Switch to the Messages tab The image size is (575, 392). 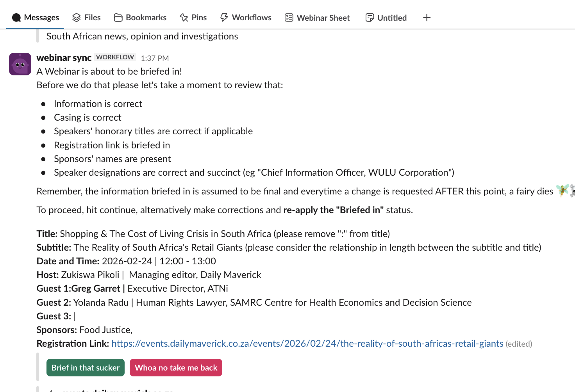(x=36, y=18)
